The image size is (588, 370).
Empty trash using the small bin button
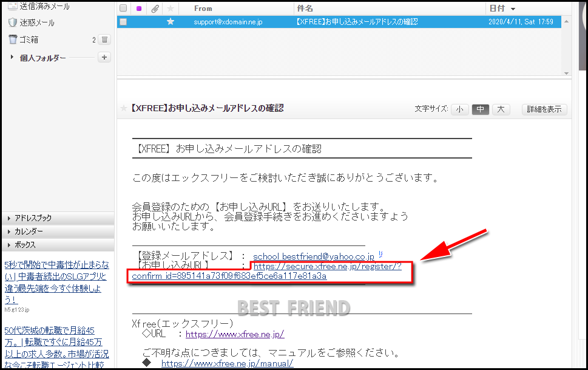(x=104, y=39)
